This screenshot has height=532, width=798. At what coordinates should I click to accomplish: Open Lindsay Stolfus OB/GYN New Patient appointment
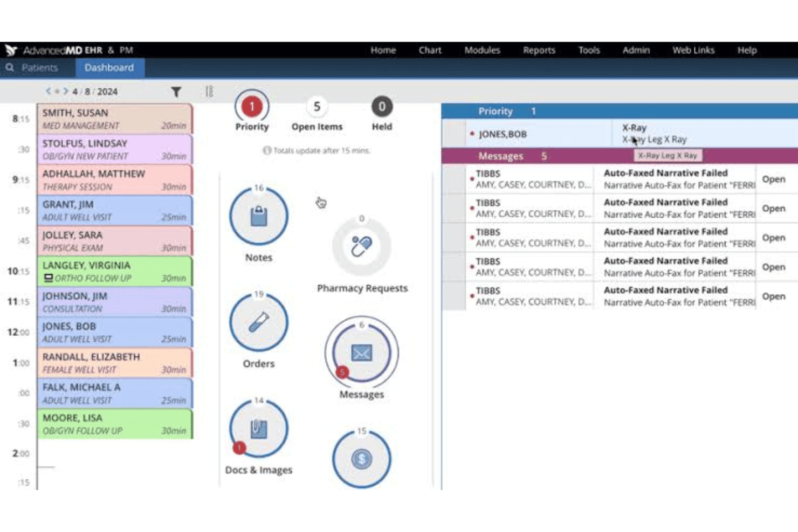(x=114, y=149)
